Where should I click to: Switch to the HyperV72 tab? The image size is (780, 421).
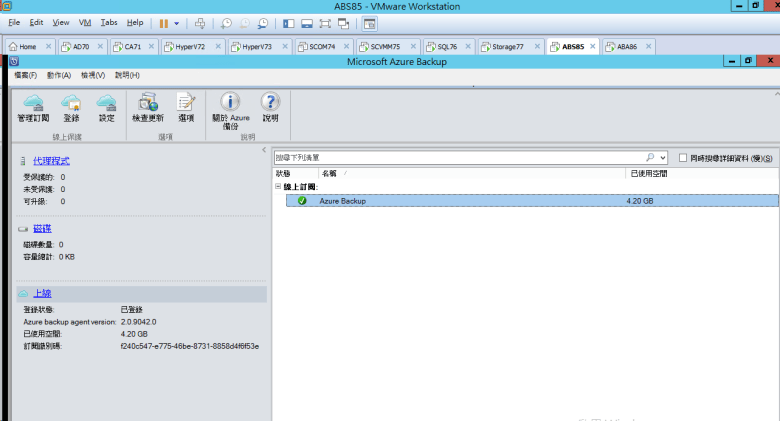190,46
